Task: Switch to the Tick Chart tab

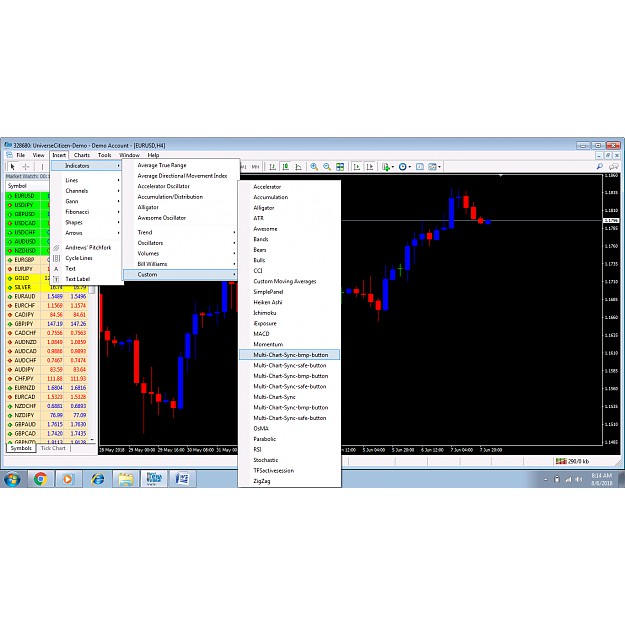Action: (x=53, y=448)
